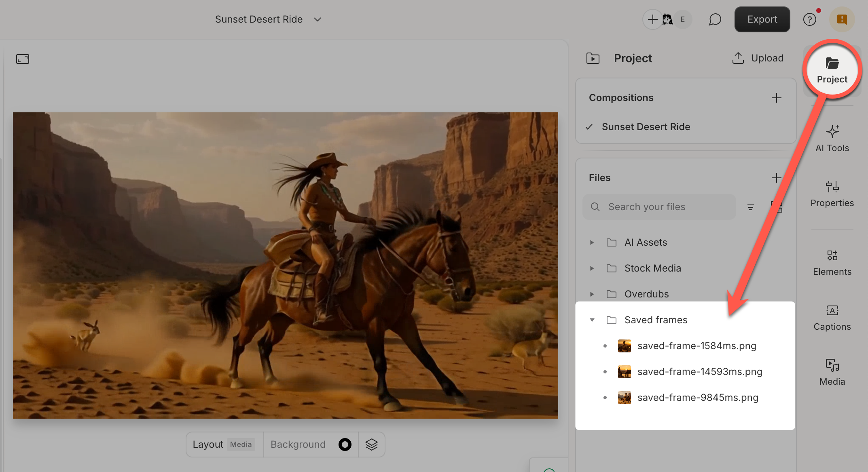Open the Project panel in the right sidebar

coord(832,69)
